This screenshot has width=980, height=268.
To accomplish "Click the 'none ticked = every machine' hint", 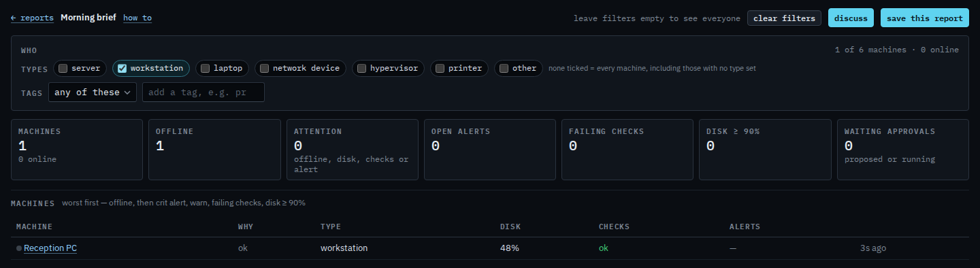I will (652, 68).
